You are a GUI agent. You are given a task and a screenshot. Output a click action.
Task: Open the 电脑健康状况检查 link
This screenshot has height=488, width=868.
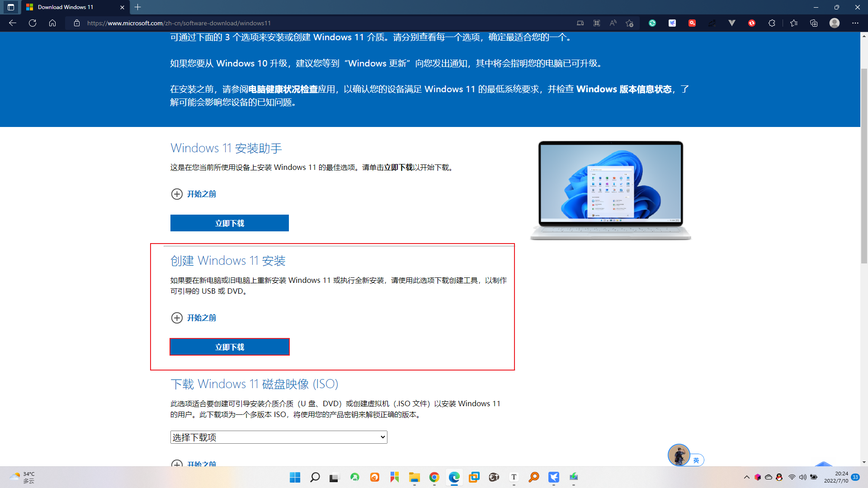pyautogui.click(x=283, y=89)
